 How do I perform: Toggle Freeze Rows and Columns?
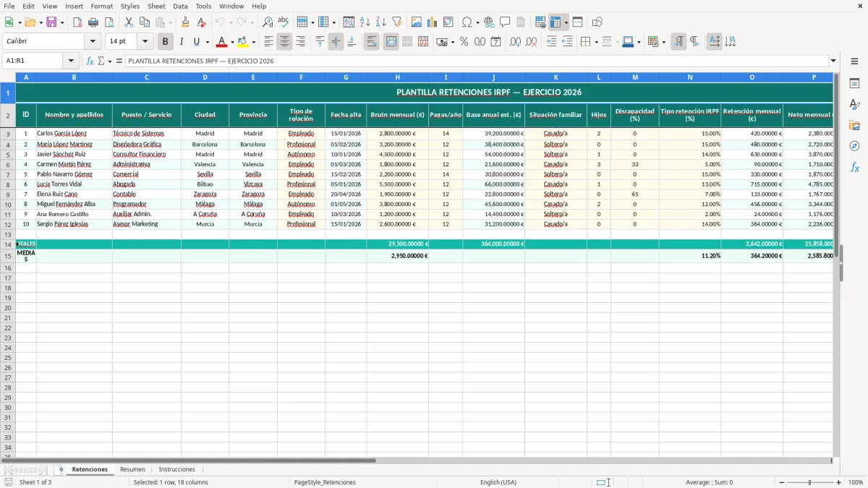pyautogui.click(x=555, y=22)
